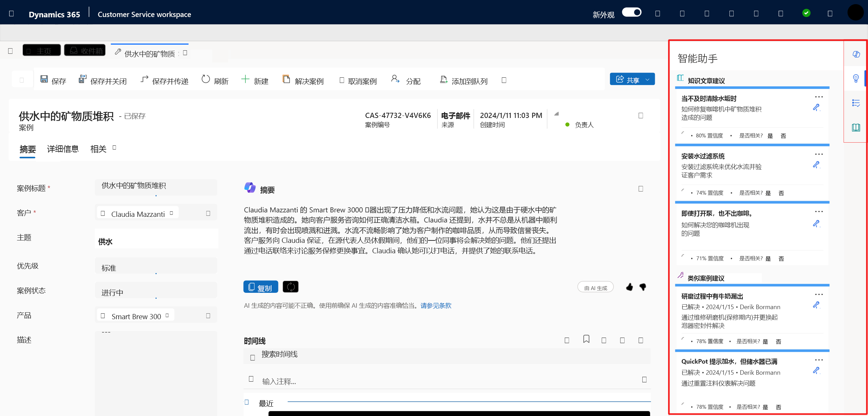Open the Claudia Mazzanti customer lookup link

138,214
